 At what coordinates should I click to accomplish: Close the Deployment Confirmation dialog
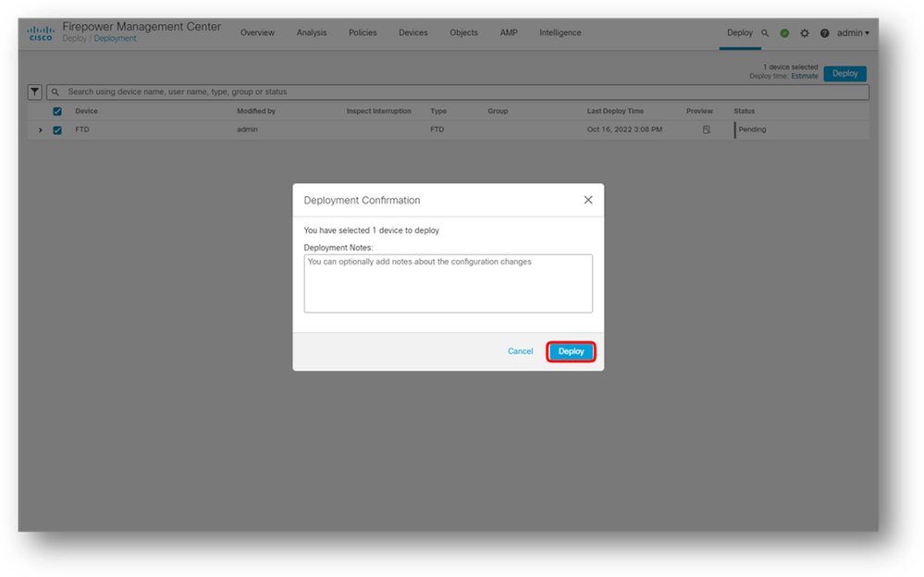588,200
